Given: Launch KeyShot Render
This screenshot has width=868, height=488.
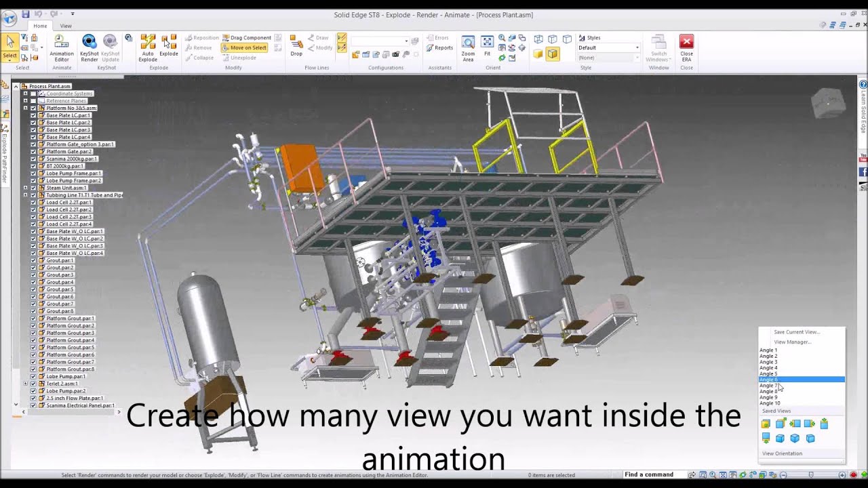Looking at the screenshot, I should 89,48.
